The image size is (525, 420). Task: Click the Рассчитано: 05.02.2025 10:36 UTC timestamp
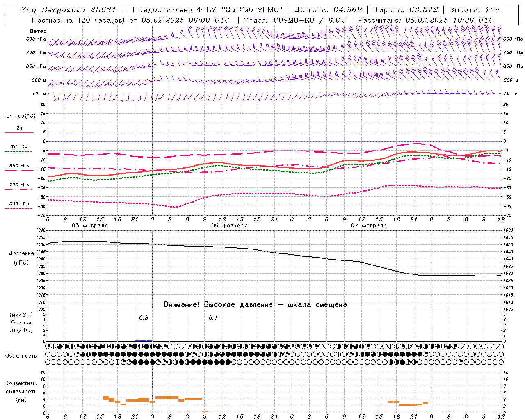tap(426, 20)
